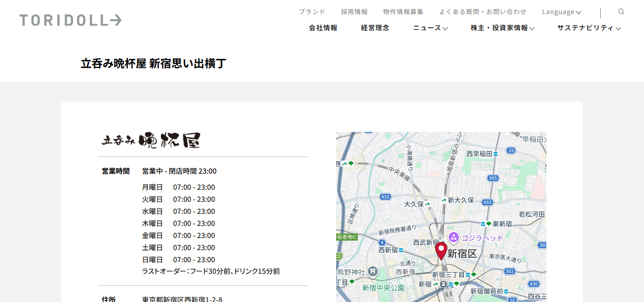Open the search magnifier icon

621,12
